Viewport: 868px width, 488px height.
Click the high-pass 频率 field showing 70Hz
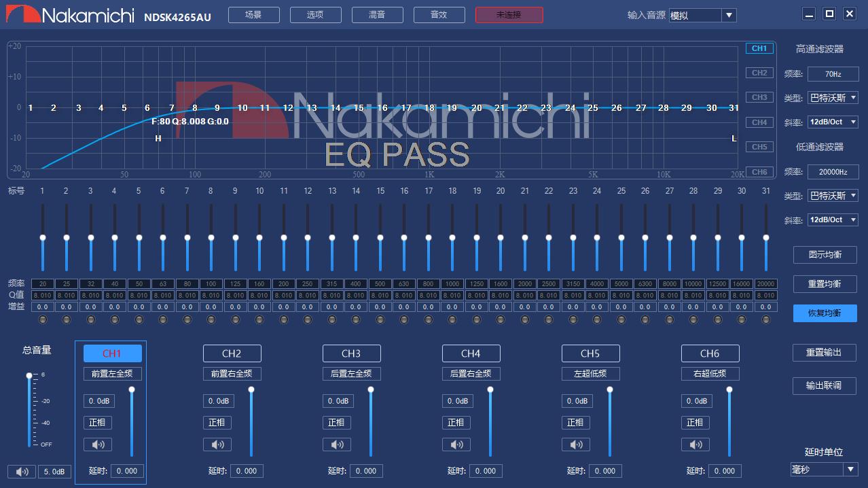833,74
